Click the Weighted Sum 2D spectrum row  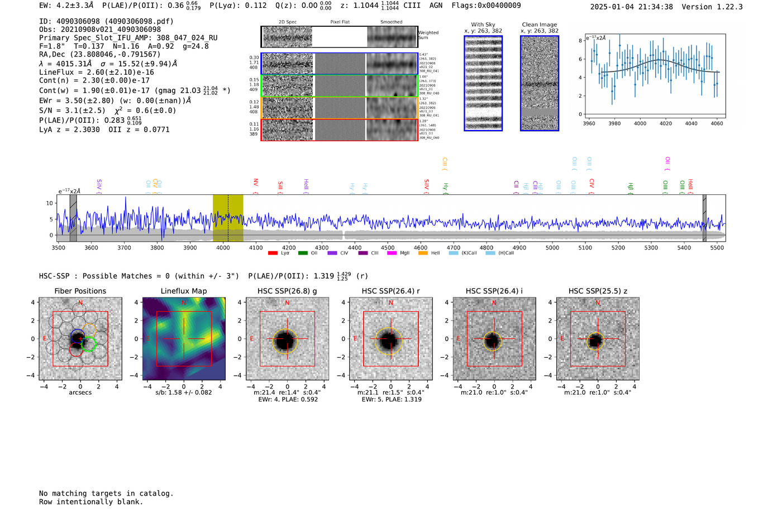[x=339, y=37]
